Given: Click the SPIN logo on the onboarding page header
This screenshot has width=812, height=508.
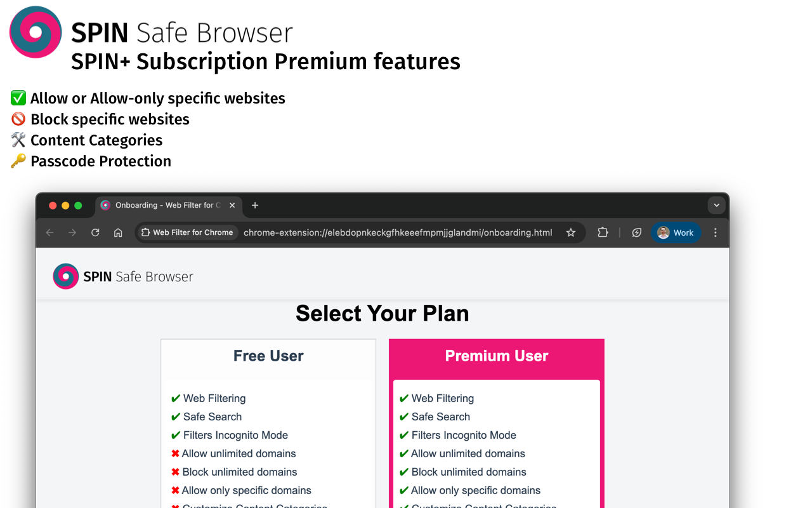Looking at the screenshot, I should pyautogui.click(x=65, y=276).
